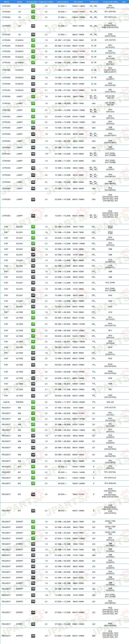The height and width of the screenshot is (644, 129).
Task: Click engine code 'LFZ (XU7JP)'
Action: (110, 40)
